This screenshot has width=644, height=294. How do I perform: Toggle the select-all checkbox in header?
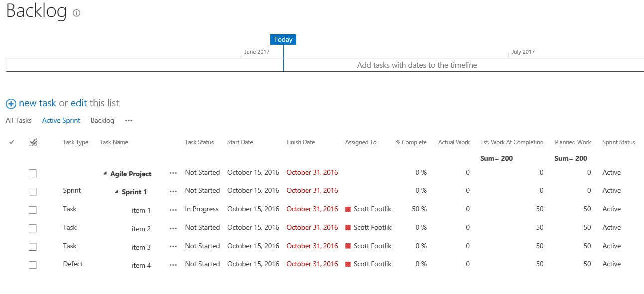pyautogui.click(x=33, y=142)
